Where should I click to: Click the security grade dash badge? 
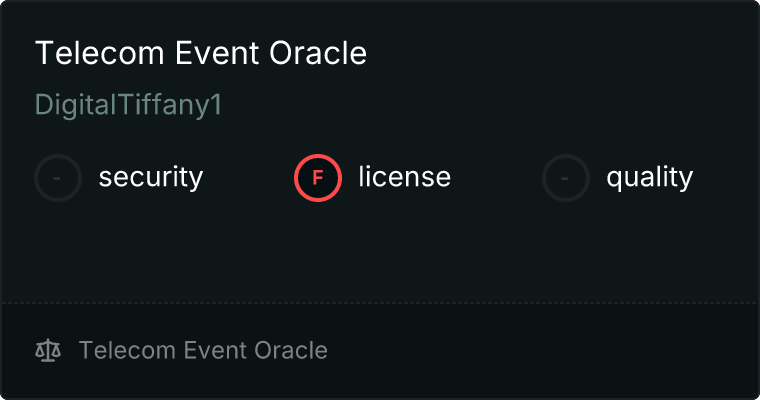tap(58, 178)
